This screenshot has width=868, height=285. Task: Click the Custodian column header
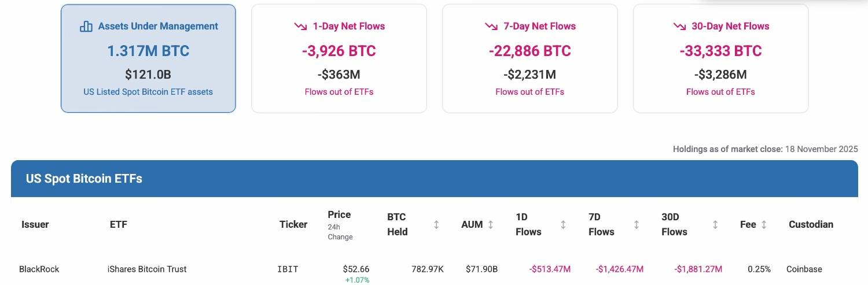pyautogui.click(x=811, y=224)
